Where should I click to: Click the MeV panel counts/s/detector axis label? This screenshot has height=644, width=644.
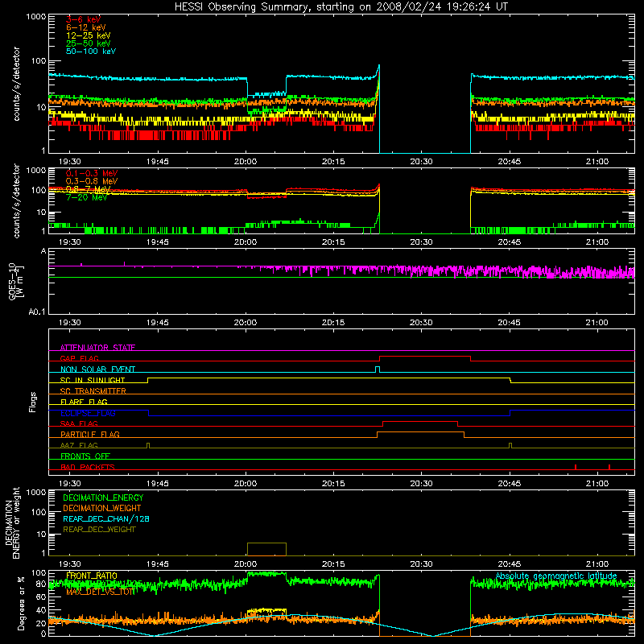pos(16,200)
